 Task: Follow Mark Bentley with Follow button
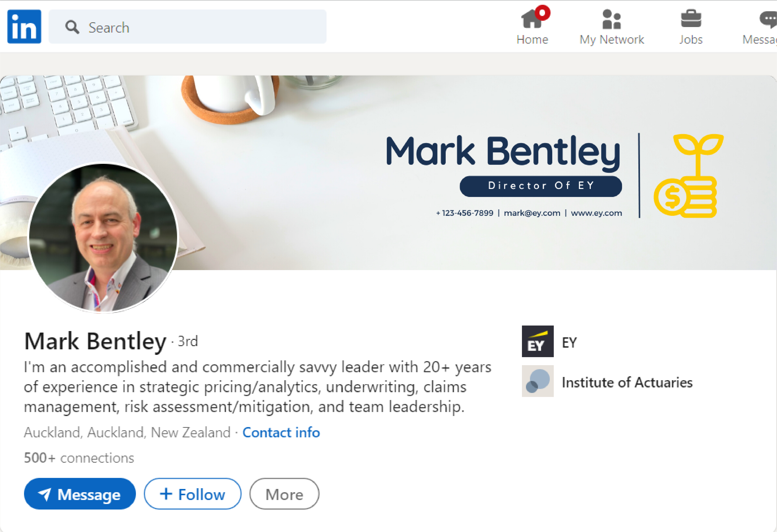pyautogui.click(x=193, y=494)
